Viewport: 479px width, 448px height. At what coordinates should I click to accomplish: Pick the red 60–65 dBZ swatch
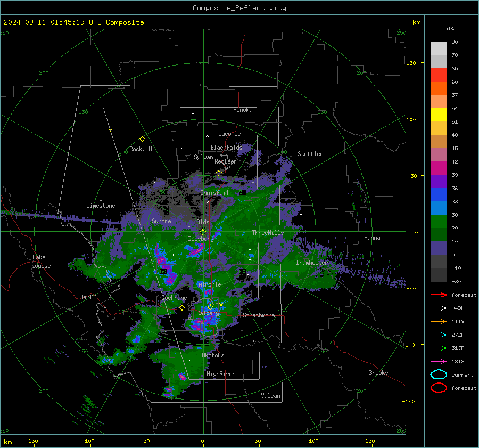pos(439,75)
